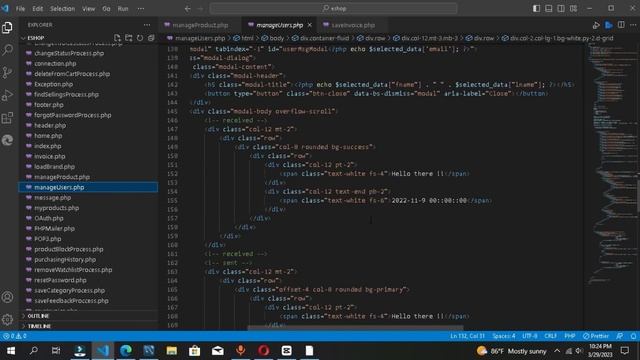Screen dimensions: 640x360
Task: Click the html breadcrumb segment
Action: (x=247, y=38)
